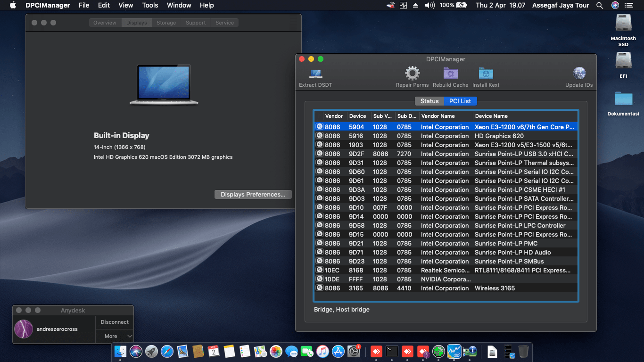Switch to the Status tab
Screen dimensions: 644x362
click(429, 101)
